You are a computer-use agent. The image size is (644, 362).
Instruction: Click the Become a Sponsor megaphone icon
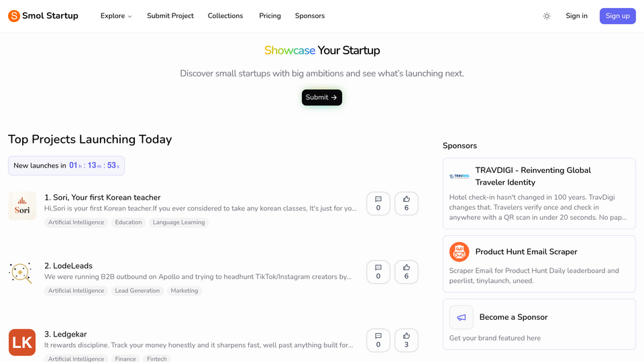click(x=462, y=317)
